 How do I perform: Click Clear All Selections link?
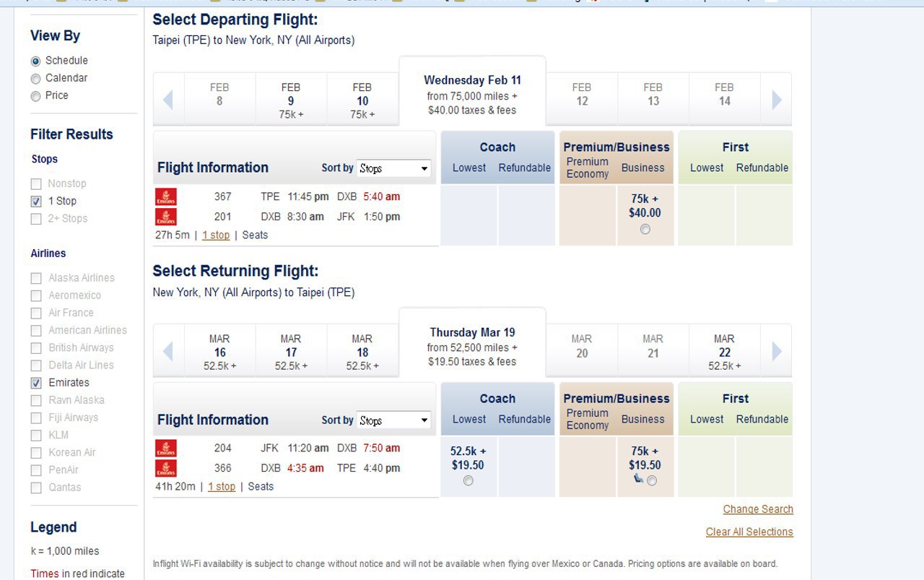749,532
